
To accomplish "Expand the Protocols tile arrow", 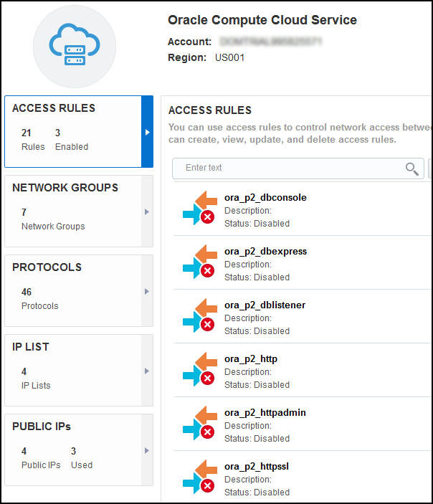I will pyautogui.click(x=147, y=292).
